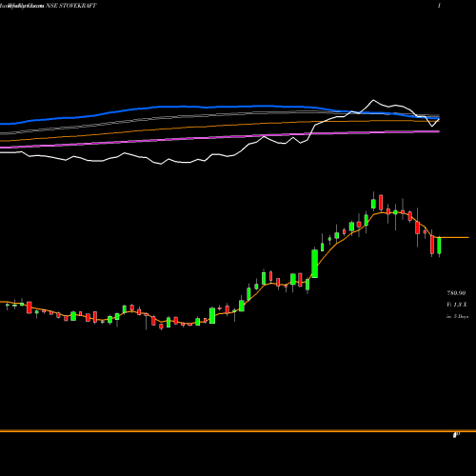Click the NSE STOVEKRAFT chart title

click(x=71, y=6)
